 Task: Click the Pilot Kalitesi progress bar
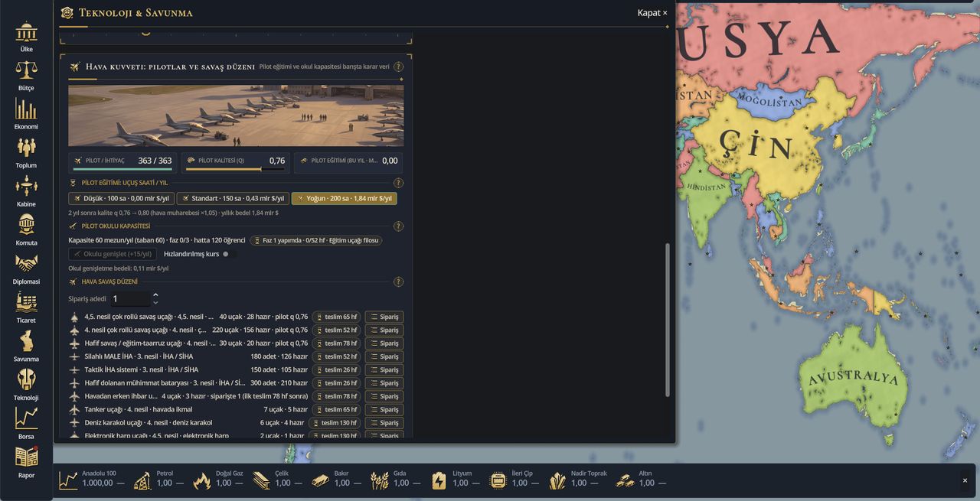coord(235,169)
